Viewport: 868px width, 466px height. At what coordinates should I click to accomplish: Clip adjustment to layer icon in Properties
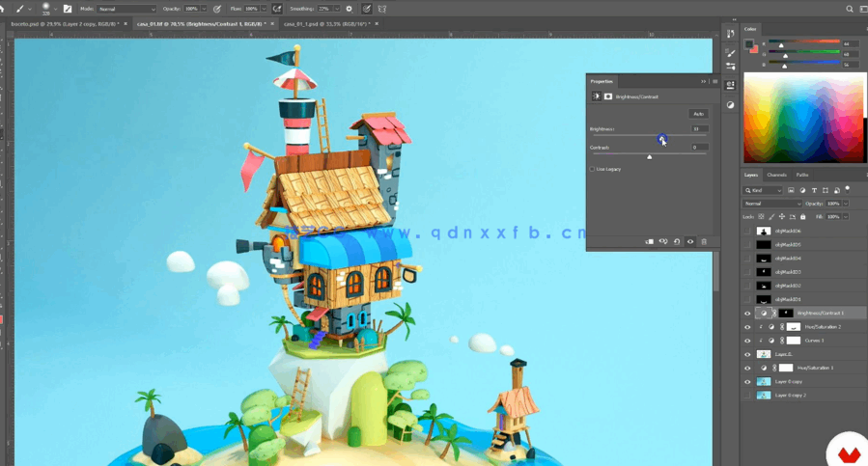[x=650, y=242]
